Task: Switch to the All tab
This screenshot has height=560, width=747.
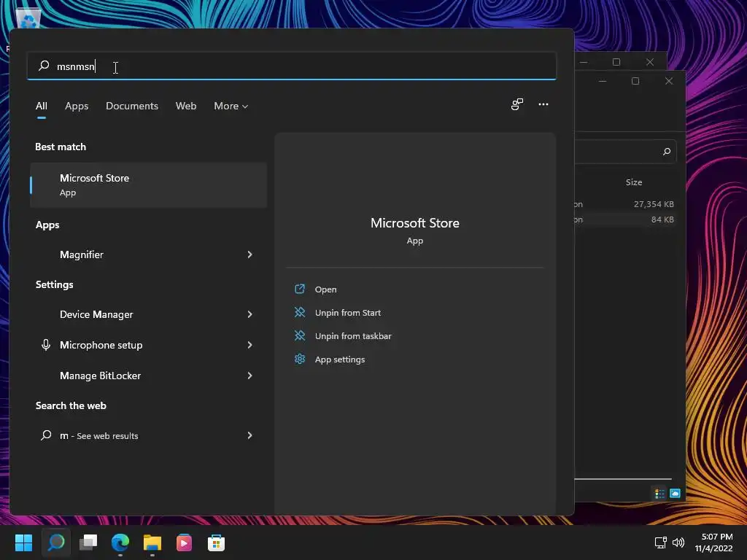Action: tap(42, 106)
